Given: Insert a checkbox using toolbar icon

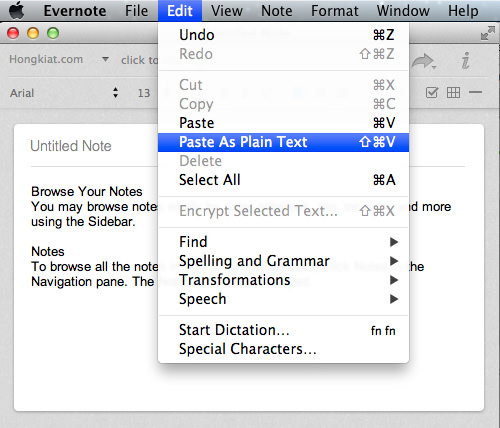Looking at the screenshot, I should click(432, 92).
